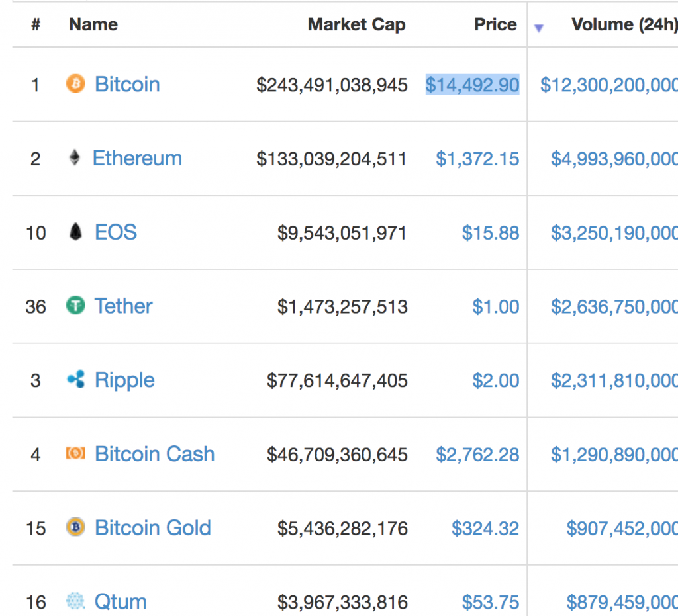Click the Bitcoin Gold coin logo
Viewport: 678px width, 616px height.
pyautogui.click(x=75, y=528)
